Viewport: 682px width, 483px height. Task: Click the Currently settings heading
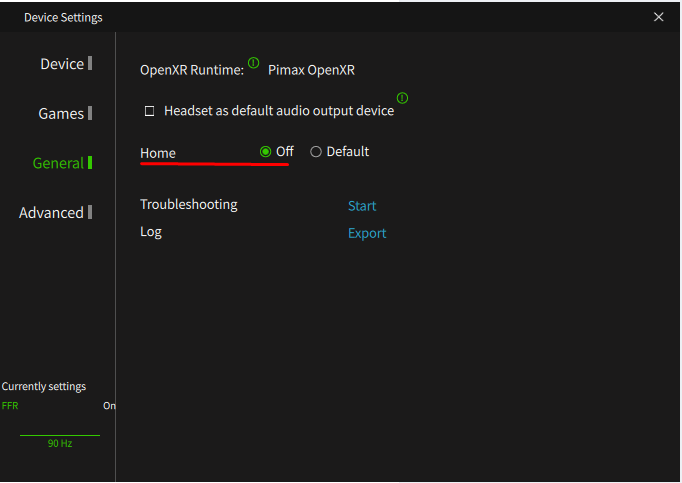click(x=44, y=386)
